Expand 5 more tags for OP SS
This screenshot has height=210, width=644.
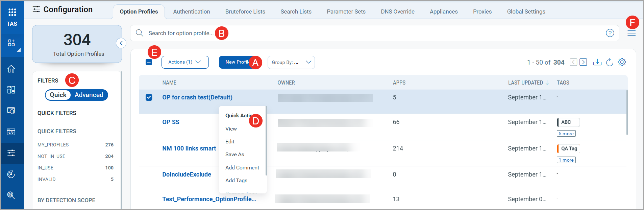[x=566, y=134]
